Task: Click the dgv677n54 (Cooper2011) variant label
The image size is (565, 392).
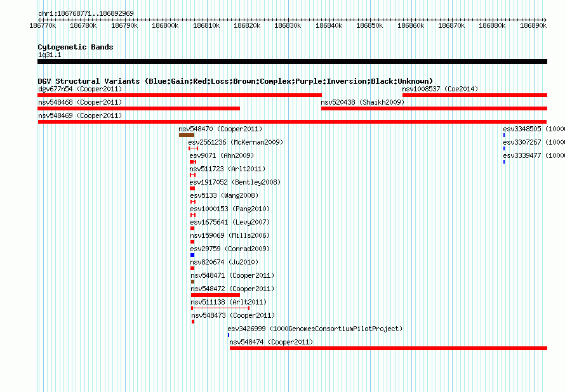Action: (x=80, y=89)
